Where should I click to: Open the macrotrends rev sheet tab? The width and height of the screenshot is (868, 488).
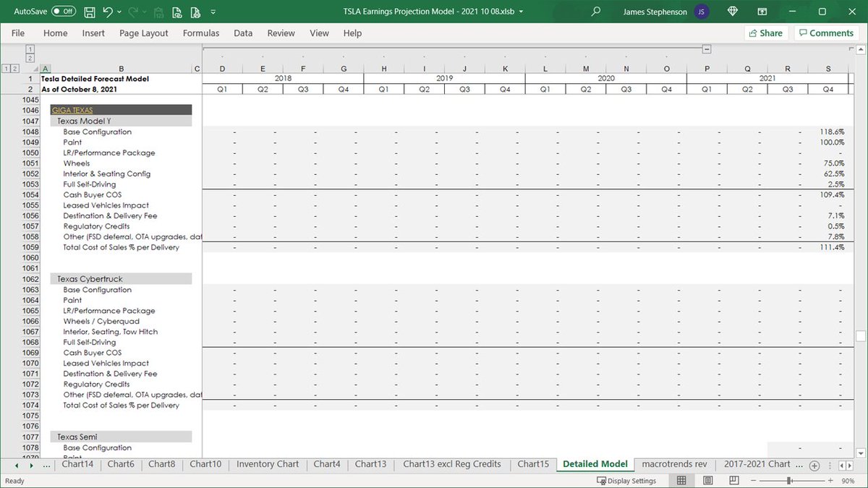coord(674,464)
